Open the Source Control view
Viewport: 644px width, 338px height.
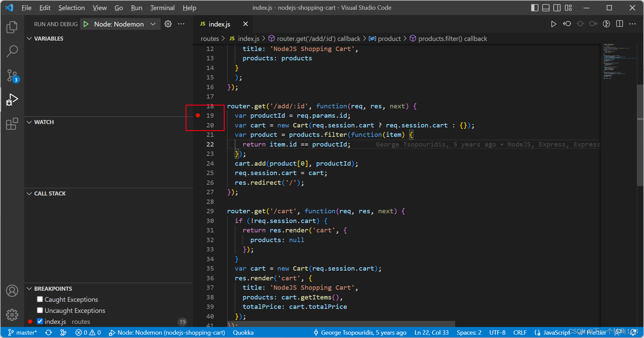12,76
